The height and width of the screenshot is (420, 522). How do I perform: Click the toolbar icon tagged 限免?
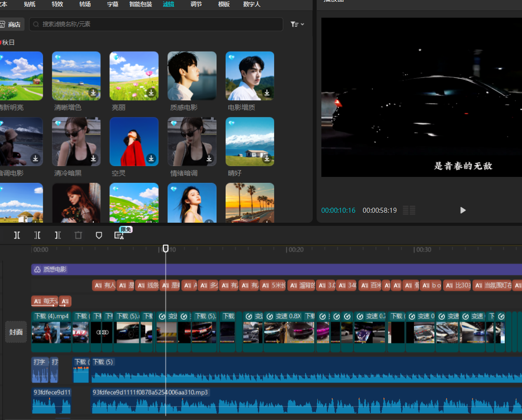119,235
